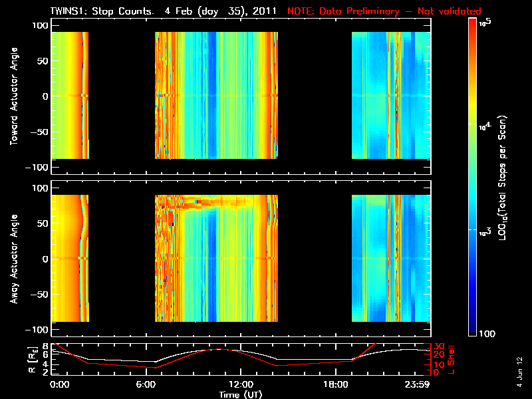Click the '23:59' time tick label

pos(418,384)
